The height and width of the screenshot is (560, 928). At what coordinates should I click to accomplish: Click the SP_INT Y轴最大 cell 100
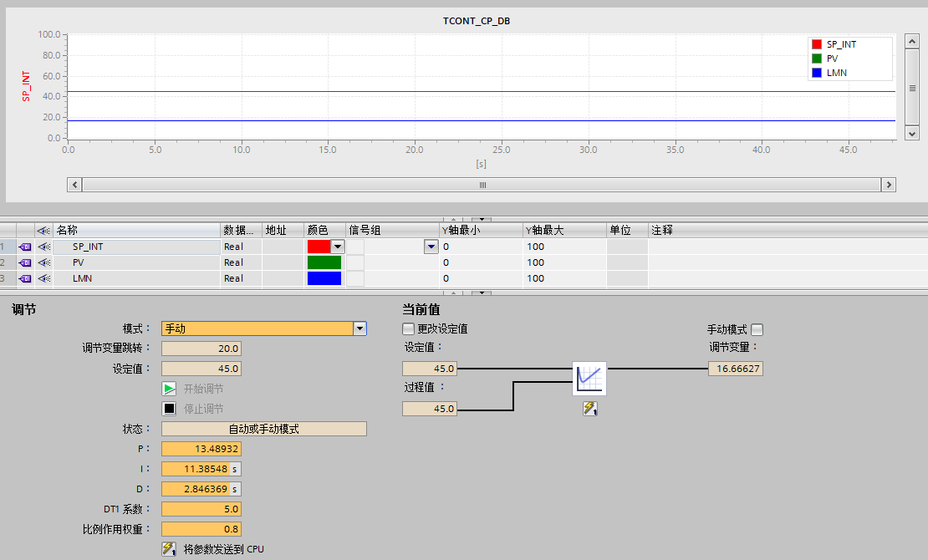[x=564, y=247]
